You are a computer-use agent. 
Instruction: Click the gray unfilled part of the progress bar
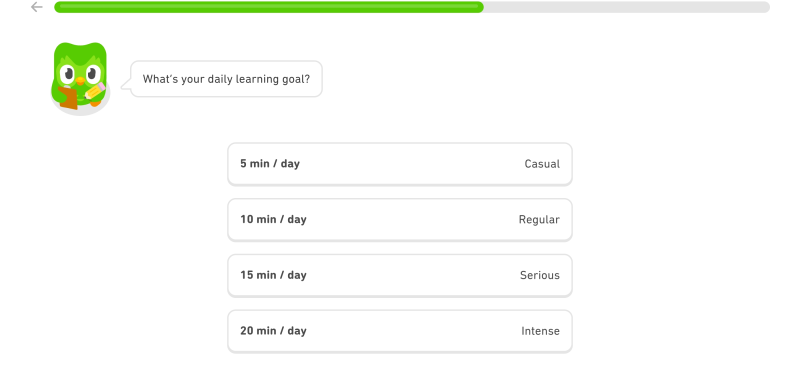(627, 7)
